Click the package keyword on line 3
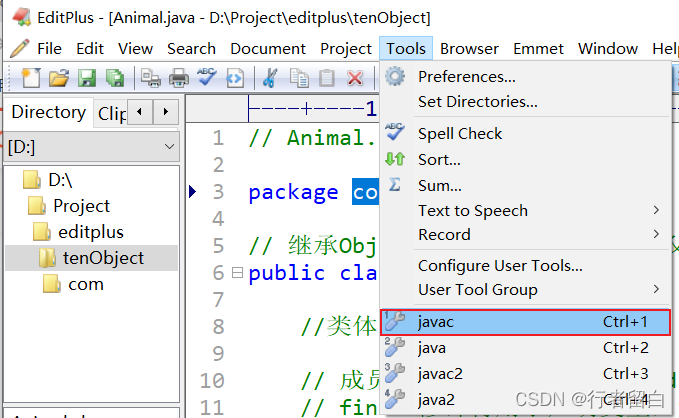Image resolution: width=679 pixels, height=418 pixels. pos(293,192)
